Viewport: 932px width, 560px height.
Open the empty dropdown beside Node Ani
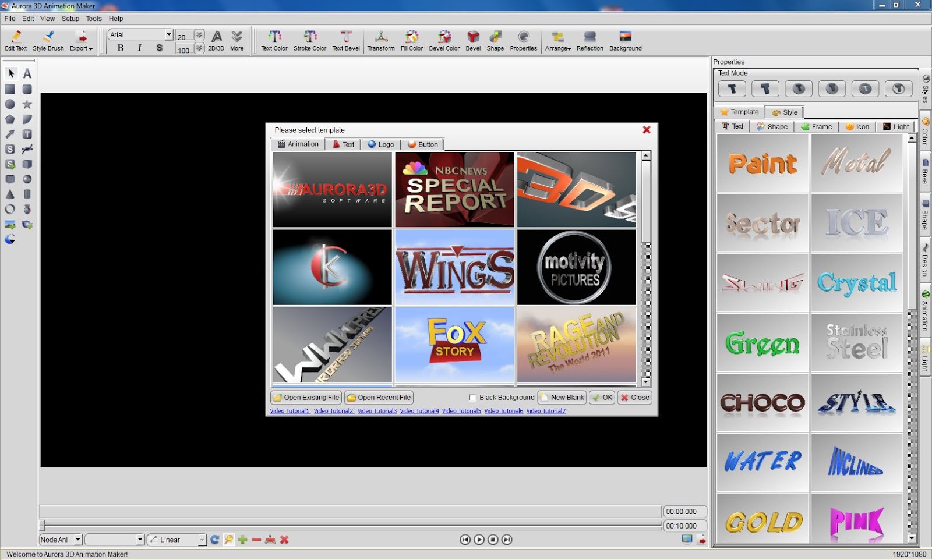(x=140, y=540)
